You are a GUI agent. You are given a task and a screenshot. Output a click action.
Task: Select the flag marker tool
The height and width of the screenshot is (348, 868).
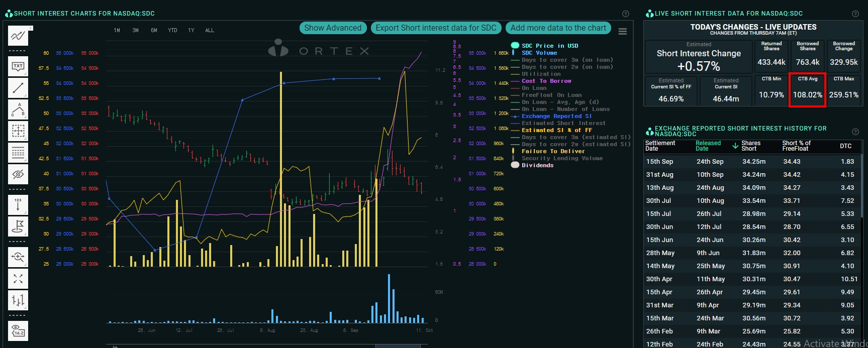pyautogui.click(x=18, y=226)
